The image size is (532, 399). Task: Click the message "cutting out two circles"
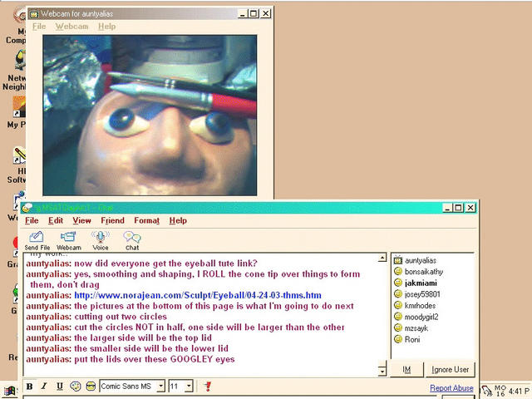coord(121,317)
